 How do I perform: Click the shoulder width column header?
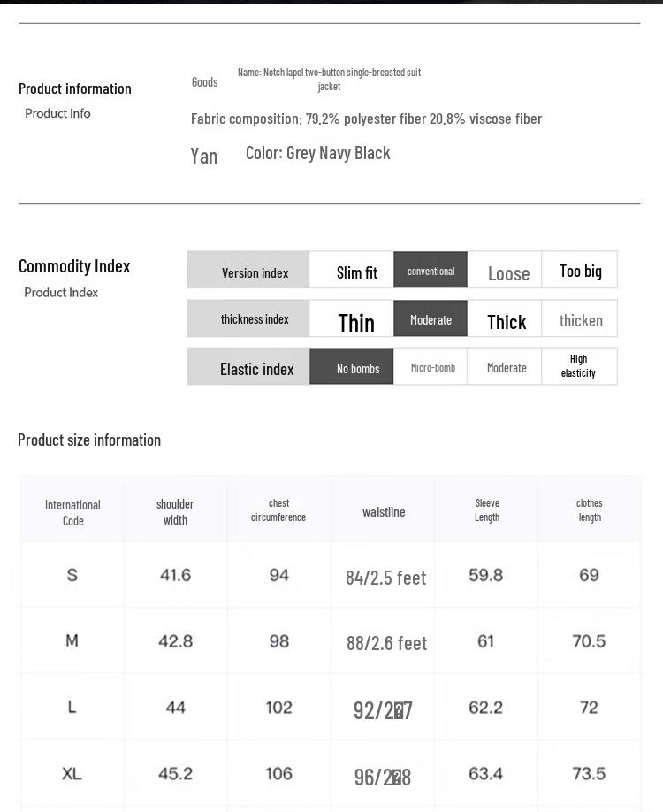[x=175, y=511]
